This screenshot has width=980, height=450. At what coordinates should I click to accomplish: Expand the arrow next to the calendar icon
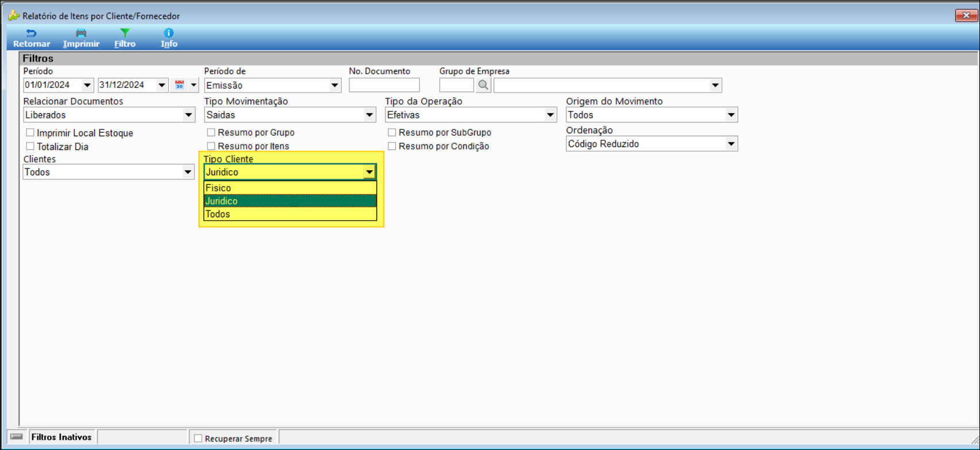point(194,85)
